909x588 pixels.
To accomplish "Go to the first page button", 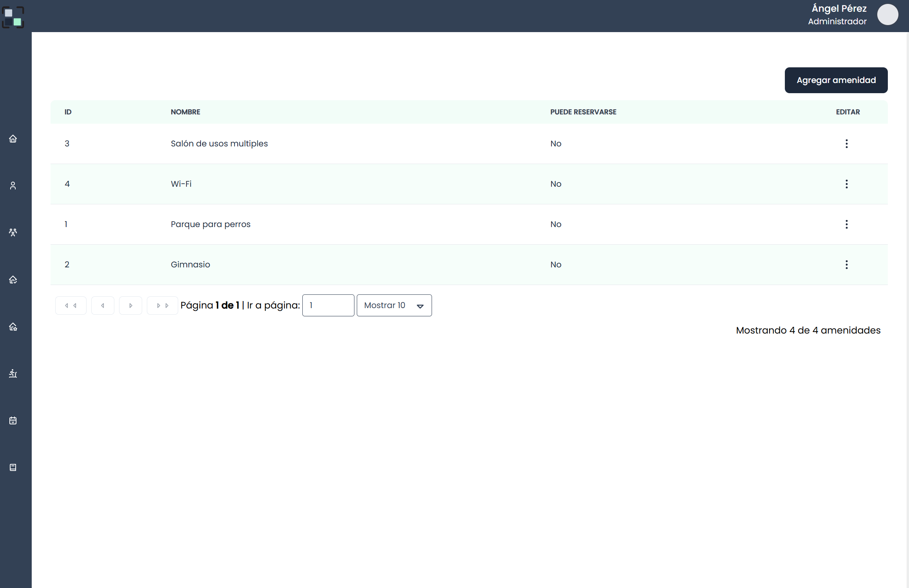I will [70, 305].
